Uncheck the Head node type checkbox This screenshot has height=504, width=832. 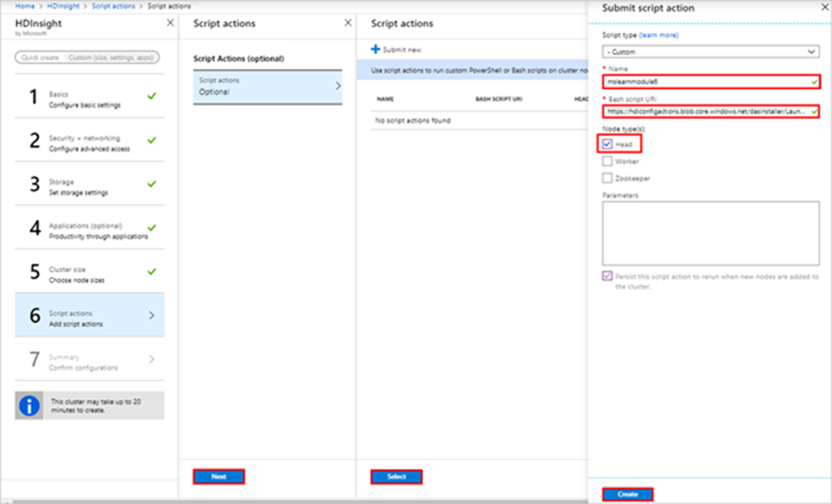coord(607,144)
